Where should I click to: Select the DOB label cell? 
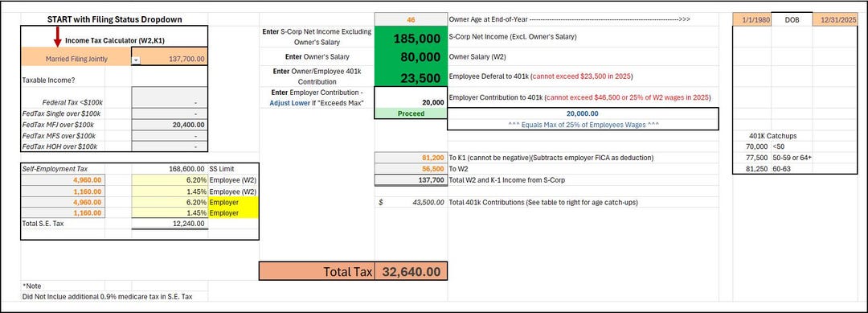(x=792, y=19)
